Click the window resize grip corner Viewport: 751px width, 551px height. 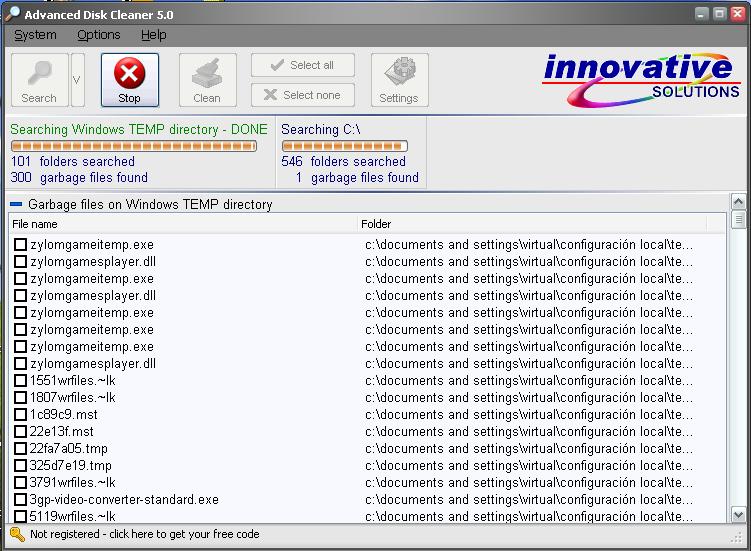737,539
